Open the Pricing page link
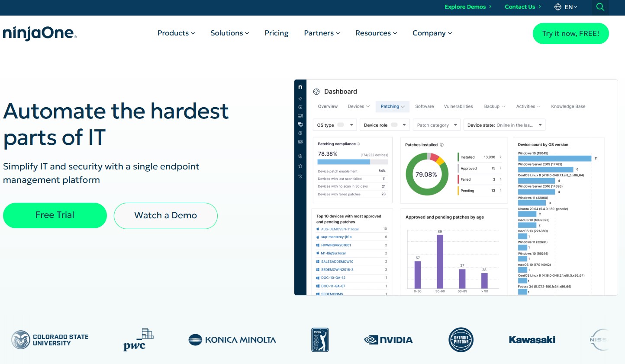Image resolution: width=625 pixels, height=364 pixels. click(x=277, y=33)
